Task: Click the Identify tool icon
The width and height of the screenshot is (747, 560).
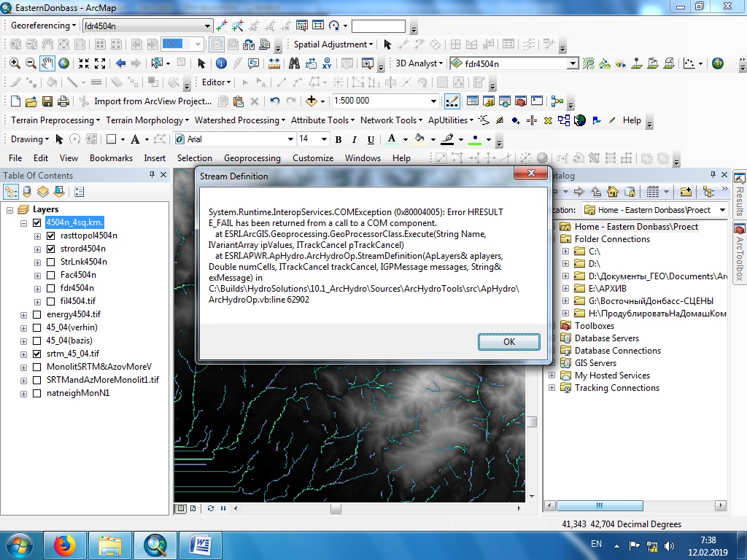Action: [x=221, y=63]
